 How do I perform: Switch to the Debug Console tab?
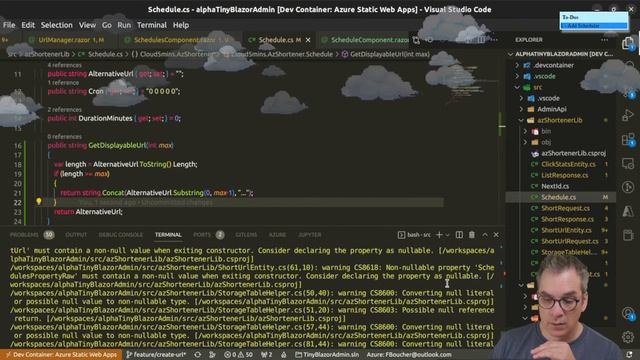[121, 235]
